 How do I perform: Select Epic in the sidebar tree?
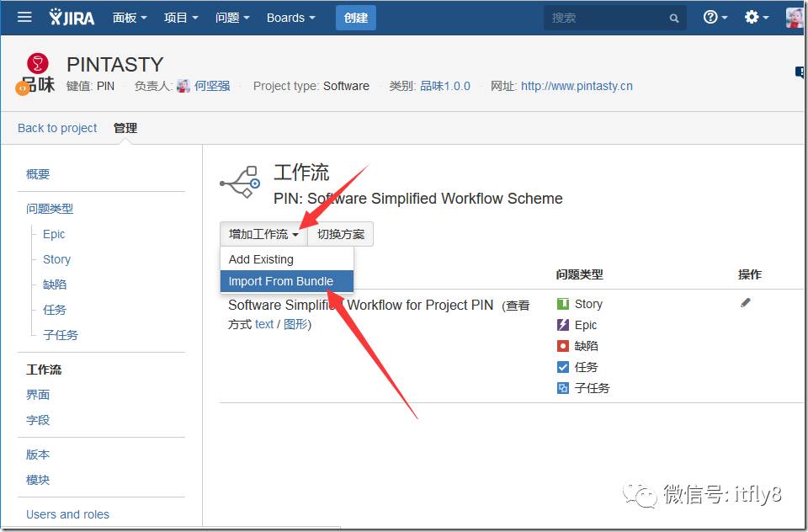(x=54, y=234)
